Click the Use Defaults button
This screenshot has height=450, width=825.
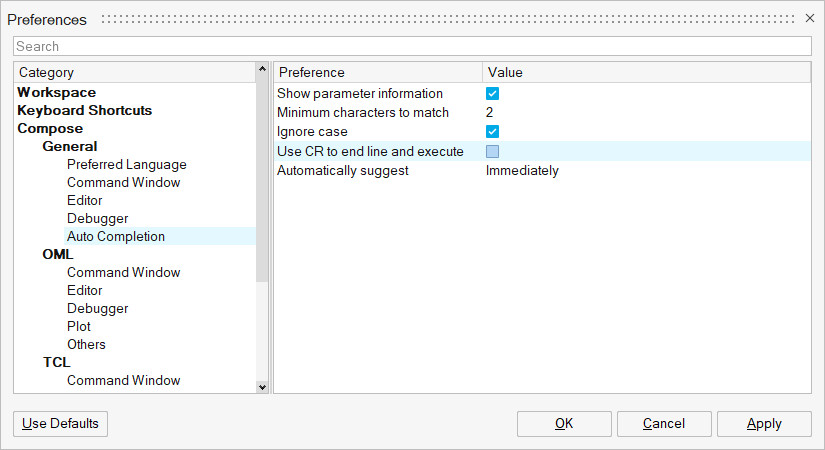click(60, 423)
